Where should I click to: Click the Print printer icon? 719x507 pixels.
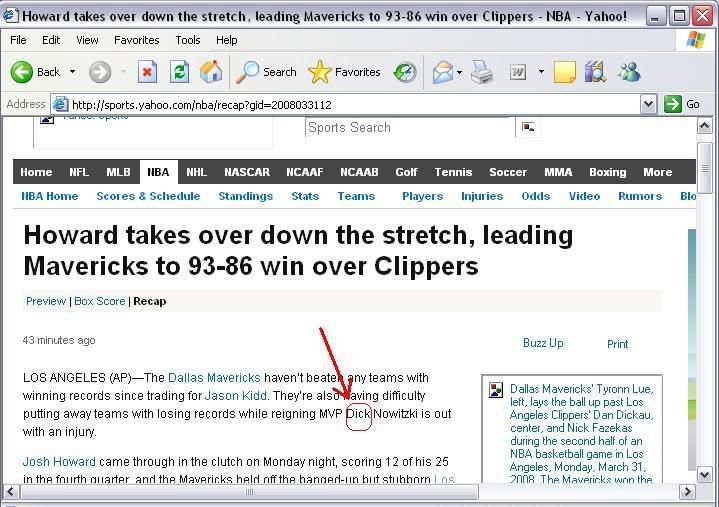tap(482, 72)
